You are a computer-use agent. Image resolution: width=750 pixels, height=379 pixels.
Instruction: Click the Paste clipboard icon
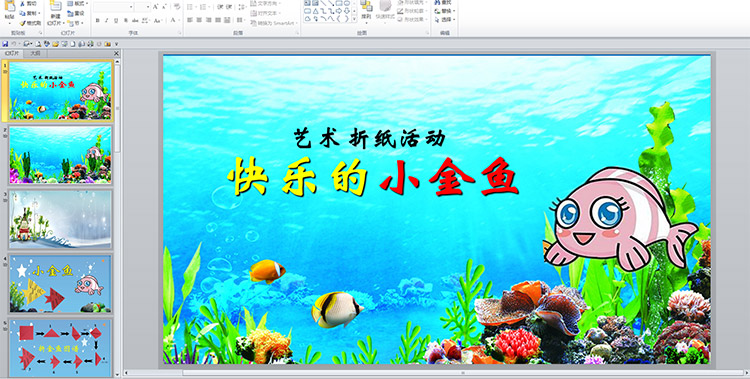coord(9,7)
